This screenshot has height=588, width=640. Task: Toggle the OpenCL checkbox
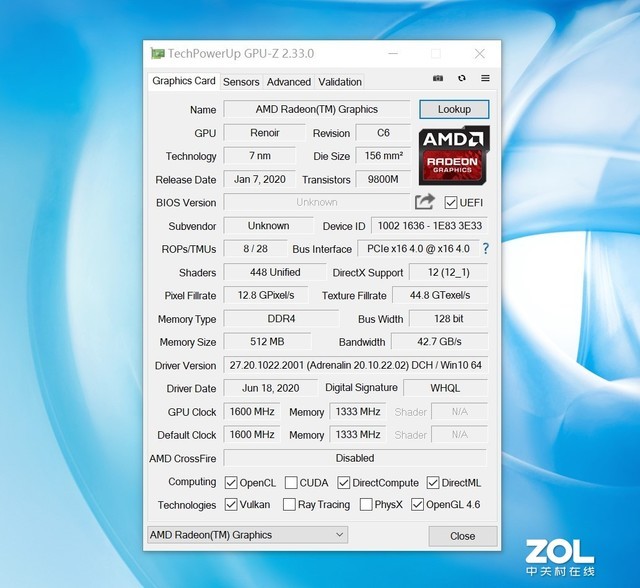(231, 482)
